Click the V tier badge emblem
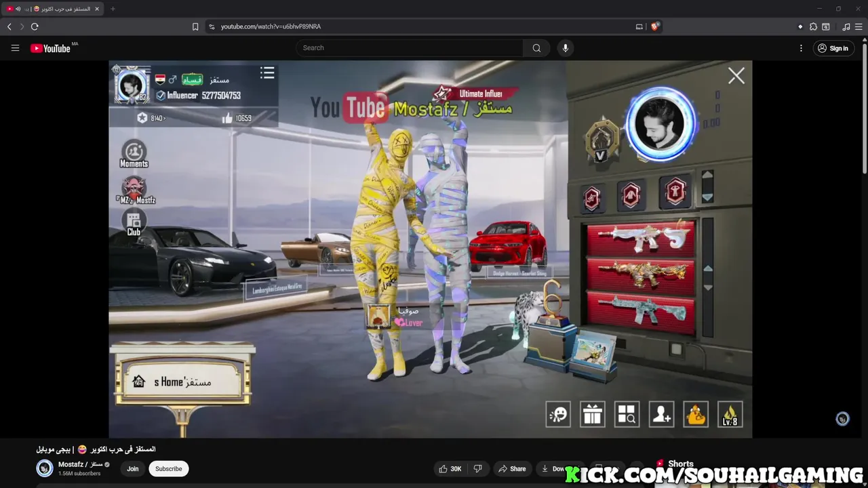The image size is (868, 488). click(x=601, y=141)
